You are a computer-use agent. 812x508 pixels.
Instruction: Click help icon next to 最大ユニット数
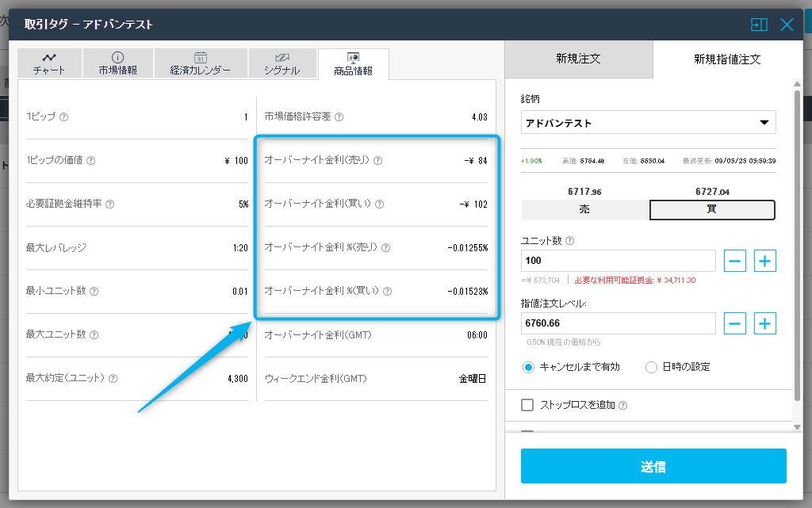[94, 334]
